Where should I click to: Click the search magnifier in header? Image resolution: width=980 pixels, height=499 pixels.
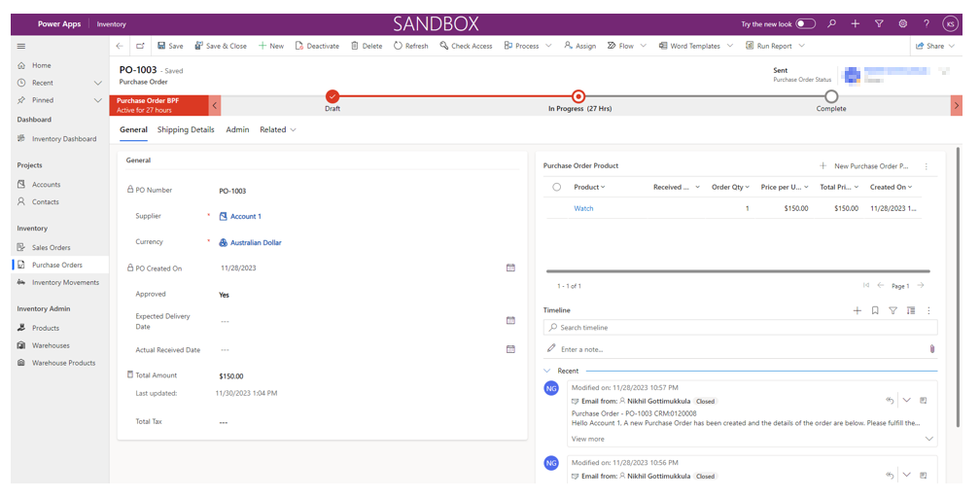(831, 23)
